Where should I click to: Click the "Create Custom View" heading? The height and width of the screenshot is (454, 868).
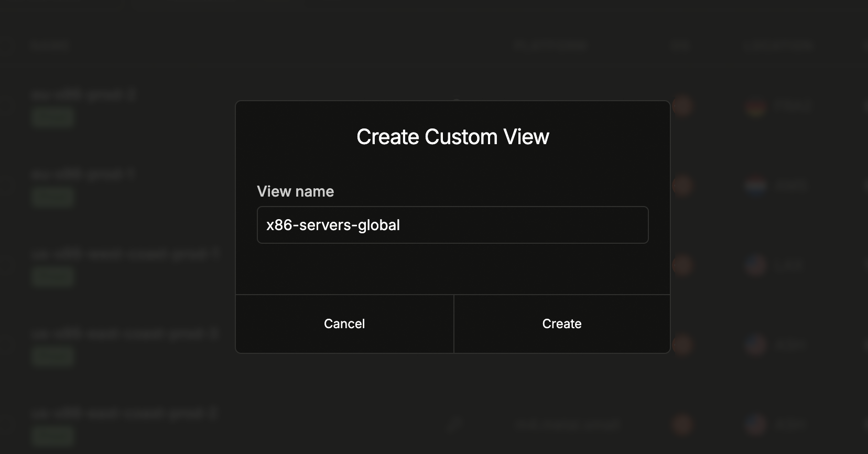[x=453, y=137]
